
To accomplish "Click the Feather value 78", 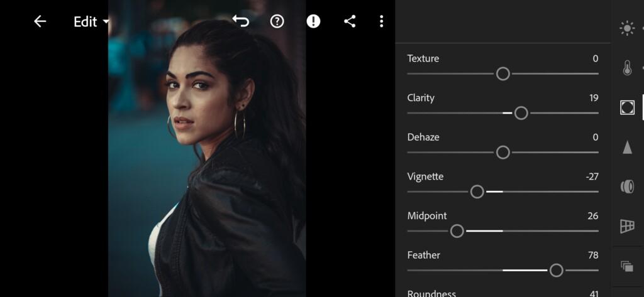I will [x=593, y=256].
